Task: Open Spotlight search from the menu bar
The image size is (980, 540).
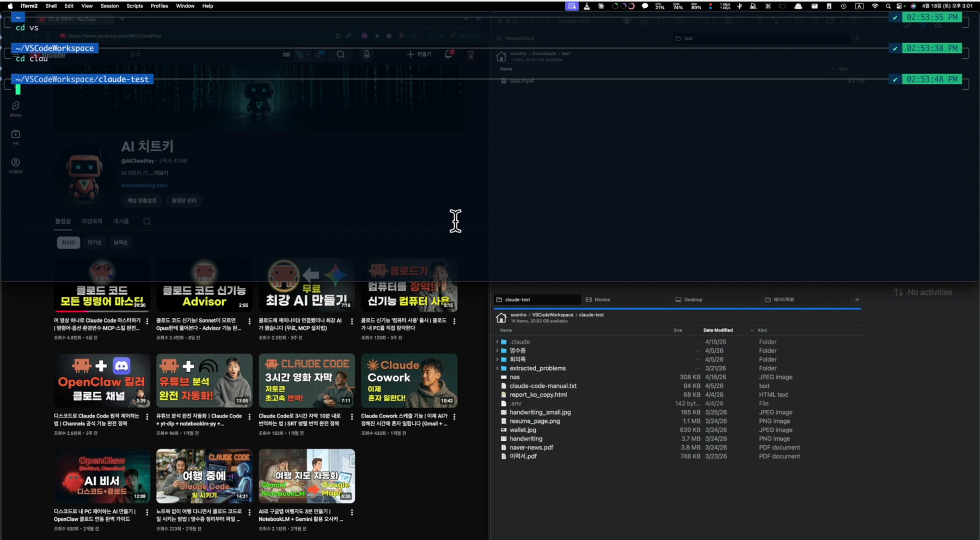Action: click(888, 6)
